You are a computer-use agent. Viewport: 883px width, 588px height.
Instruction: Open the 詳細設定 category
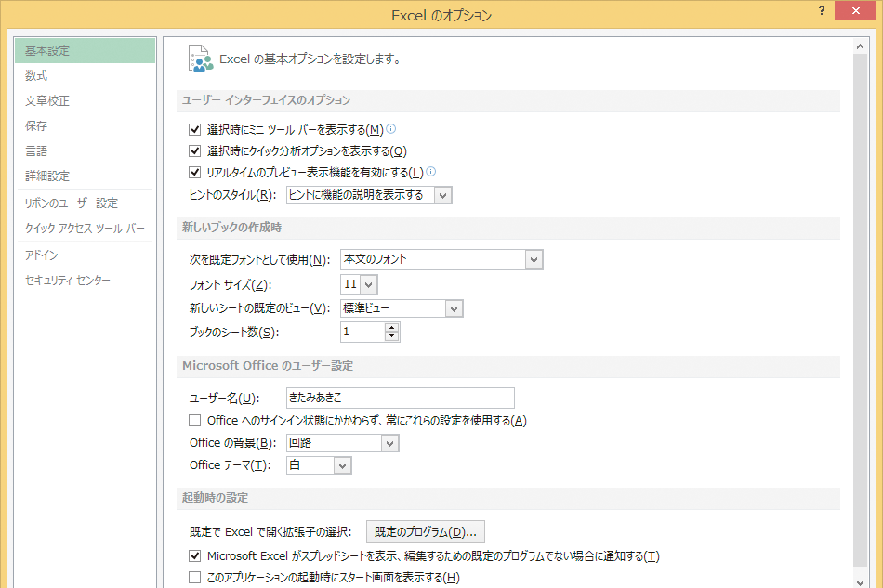(85, 176)
